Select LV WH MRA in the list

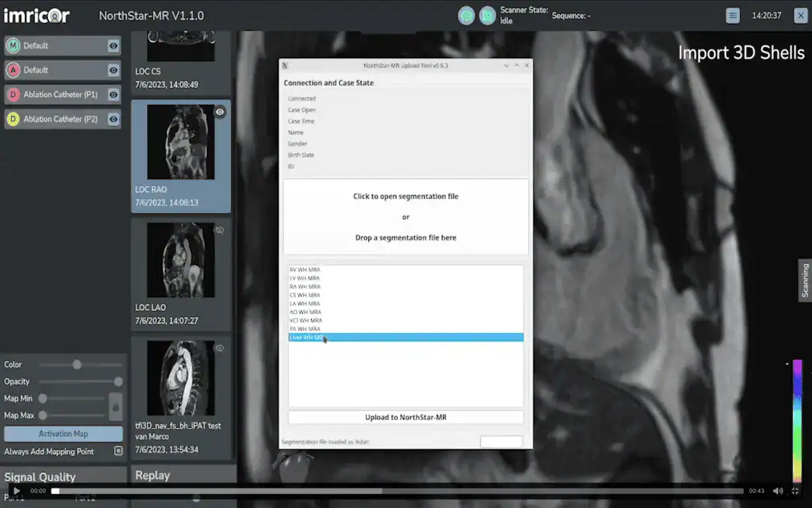[406, 278]
